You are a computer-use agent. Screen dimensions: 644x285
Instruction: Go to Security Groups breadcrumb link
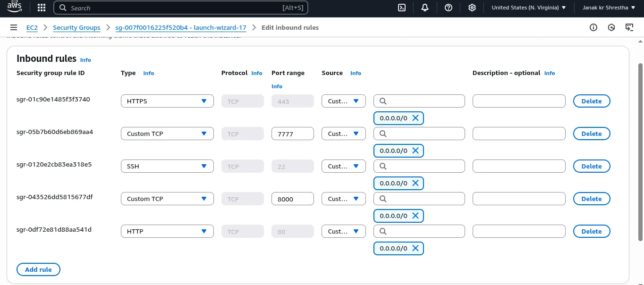click(76, 27)
